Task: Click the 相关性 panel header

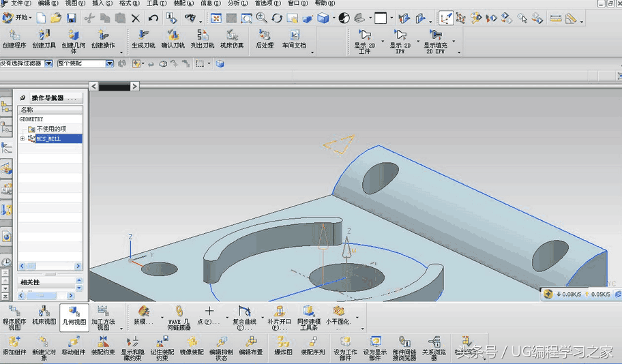Action: pos(47,282)
